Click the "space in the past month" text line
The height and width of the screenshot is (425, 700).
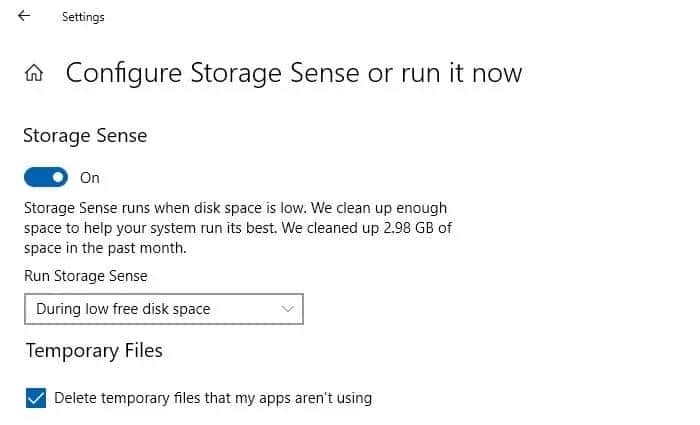(x=107, y=247)
